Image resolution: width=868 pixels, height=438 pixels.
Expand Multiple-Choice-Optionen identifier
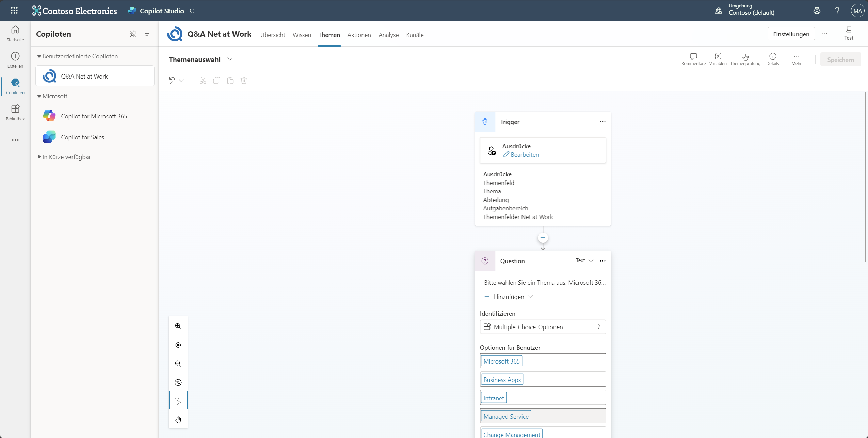599,327
